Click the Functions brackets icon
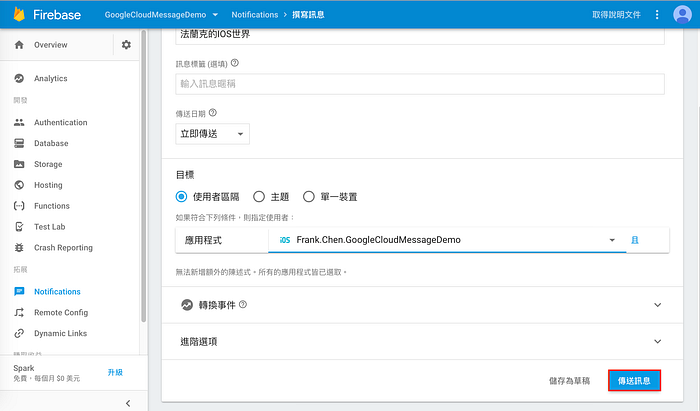 [19, 206]
